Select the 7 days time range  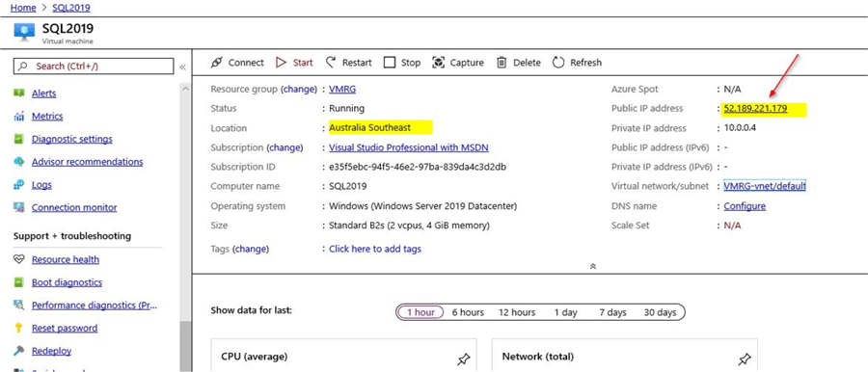coord(612,312)
